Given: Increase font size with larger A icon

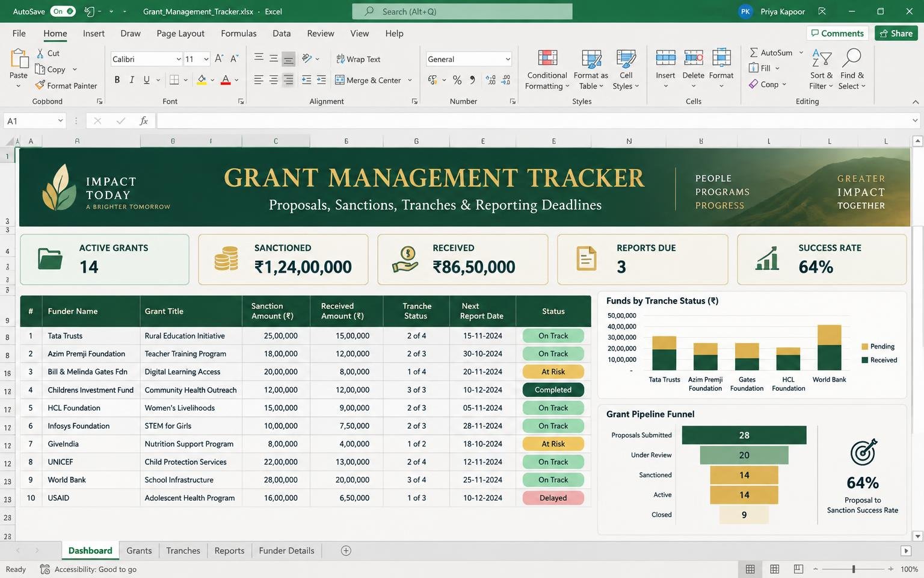Looking at the screenshot, I should [x=219, y=58].
